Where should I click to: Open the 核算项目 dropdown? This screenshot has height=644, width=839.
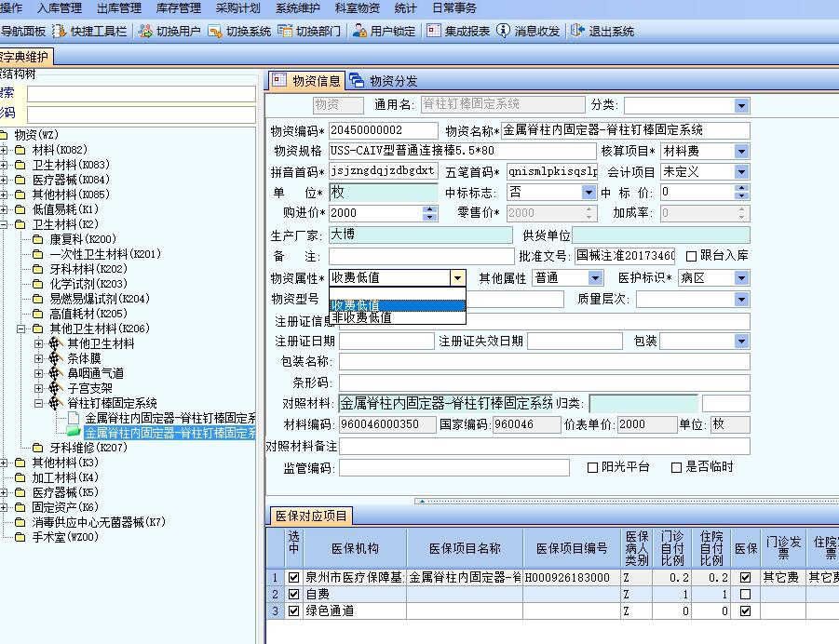[741, 152]
